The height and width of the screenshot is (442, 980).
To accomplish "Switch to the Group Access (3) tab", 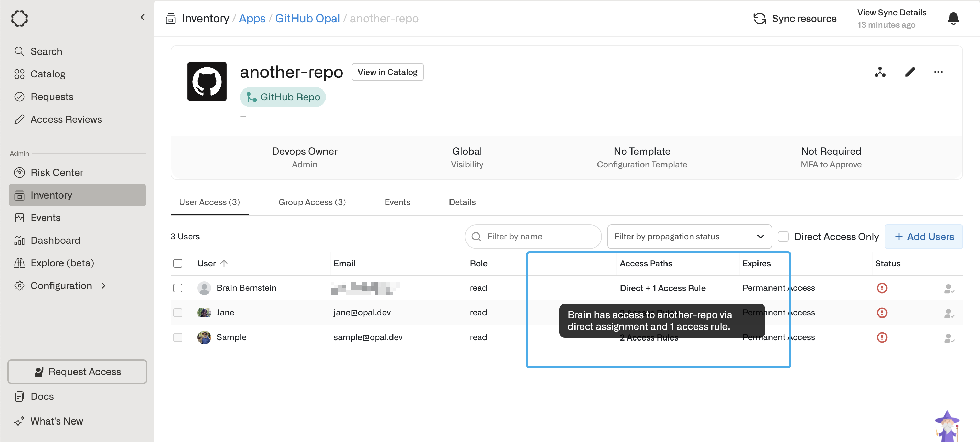I will tap(311, 202).
